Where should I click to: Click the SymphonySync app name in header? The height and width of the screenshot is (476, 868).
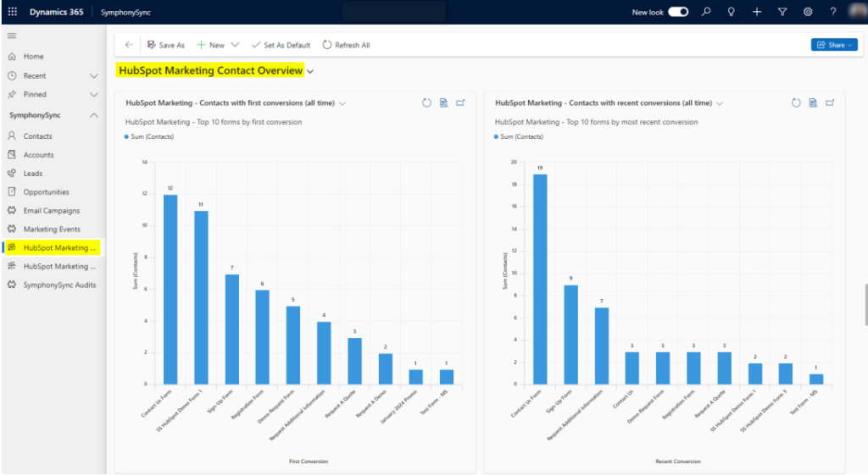tap(125, 12)
